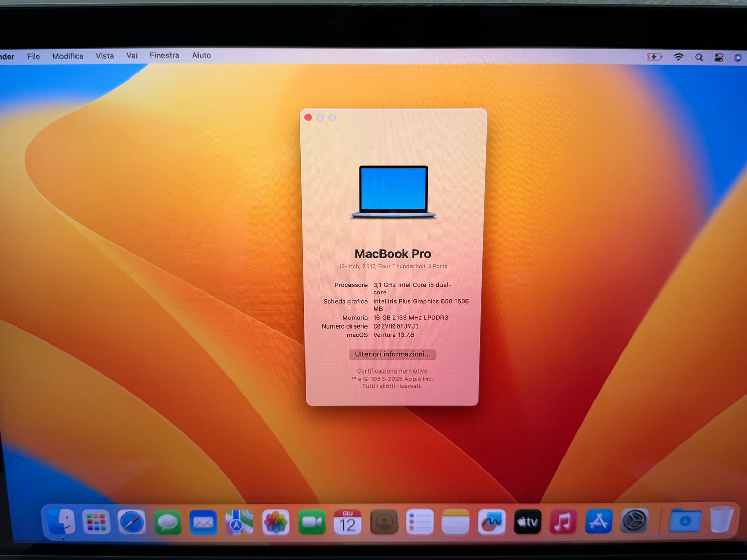
Task: Close the About This Mac window
Action: (x=308, y=117)
